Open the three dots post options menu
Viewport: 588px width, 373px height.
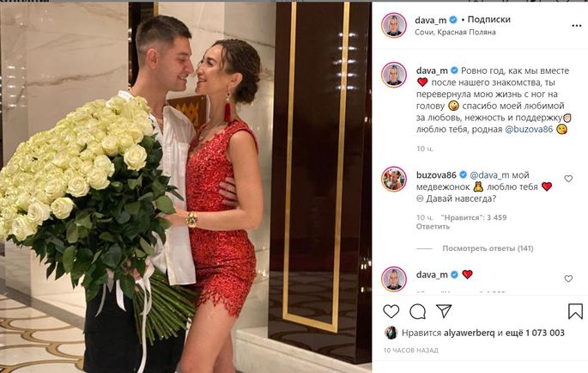pyautogui.click(x=576, y=26)
